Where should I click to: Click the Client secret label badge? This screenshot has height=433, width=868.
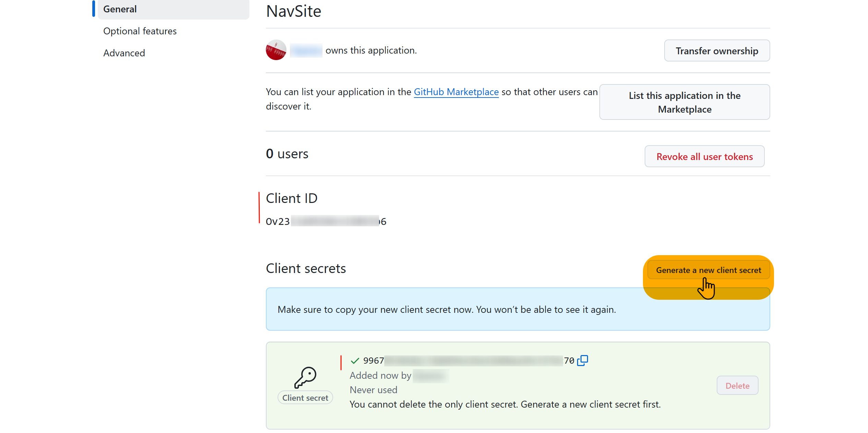pyautogui.click(x=305, y=398)
